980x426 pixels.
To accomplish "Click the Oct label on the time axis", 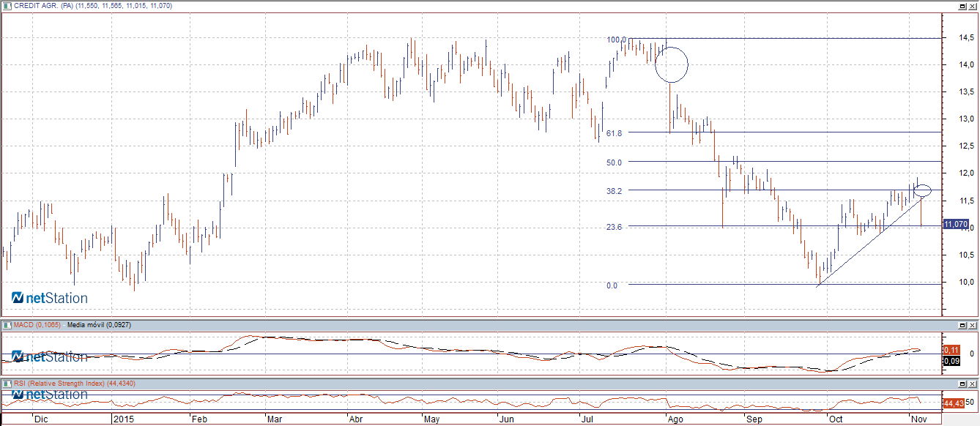I will coord(834,419).
